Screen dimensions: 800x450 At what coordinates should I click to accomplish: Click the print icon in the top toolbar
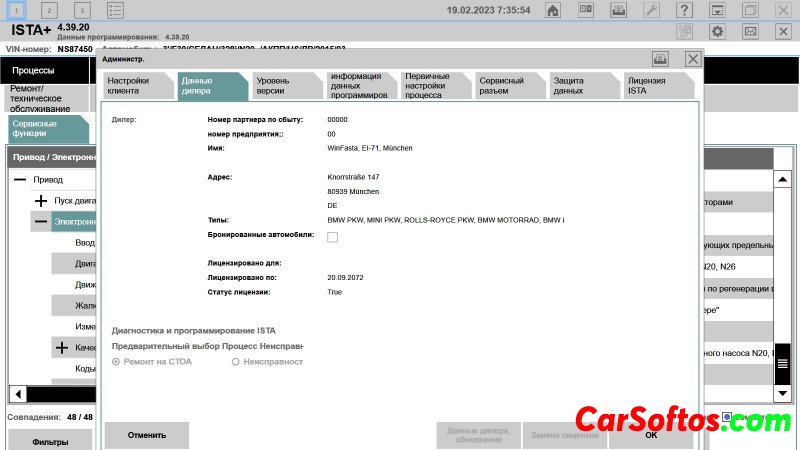pyautogui.click(x=618, y=10)
